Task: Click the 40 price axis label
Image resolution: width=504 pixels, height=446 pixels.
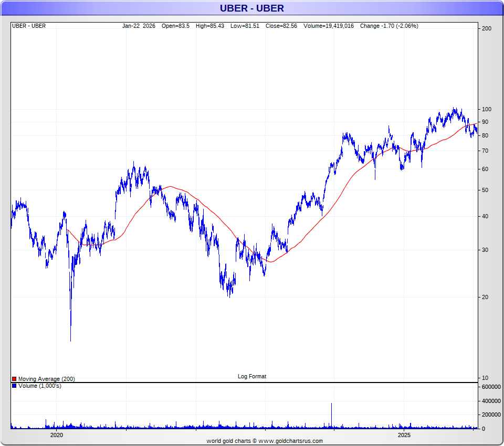Action: point(485,217)
